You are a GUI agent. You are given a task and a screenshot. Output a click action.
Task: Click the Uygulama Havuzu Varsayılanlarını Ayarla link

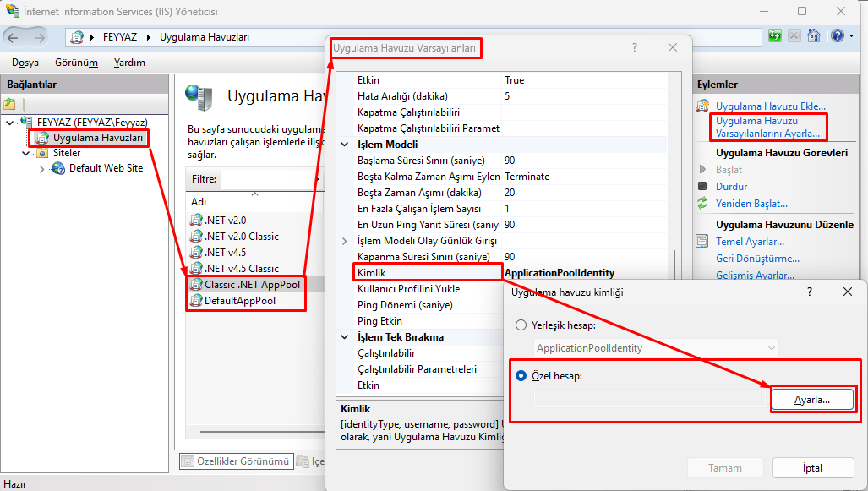(767, 127)
